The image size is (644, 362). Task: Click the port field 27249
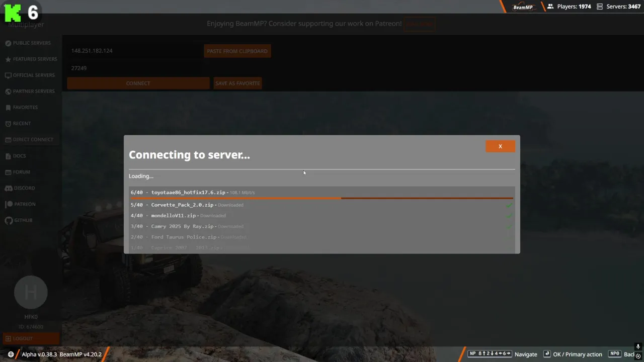[135, 68]
